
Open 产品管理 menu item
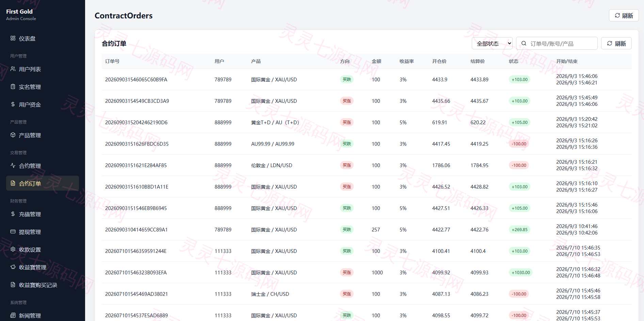43,135
